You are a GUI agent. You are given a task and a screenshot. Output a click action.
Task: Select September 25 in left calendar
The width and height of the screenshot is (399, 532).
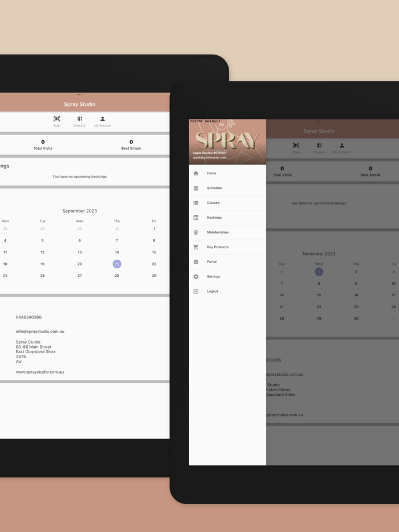tap(5, 276)
